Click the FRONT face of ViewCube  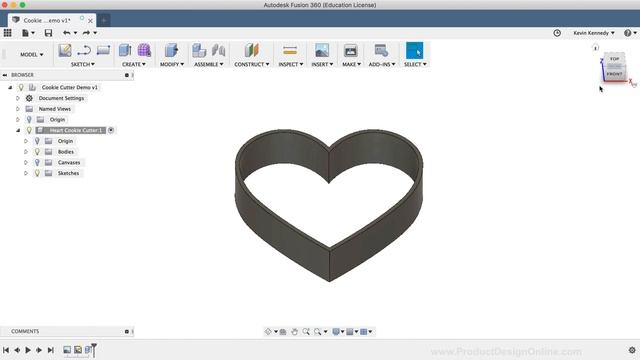tap(614, 74)
